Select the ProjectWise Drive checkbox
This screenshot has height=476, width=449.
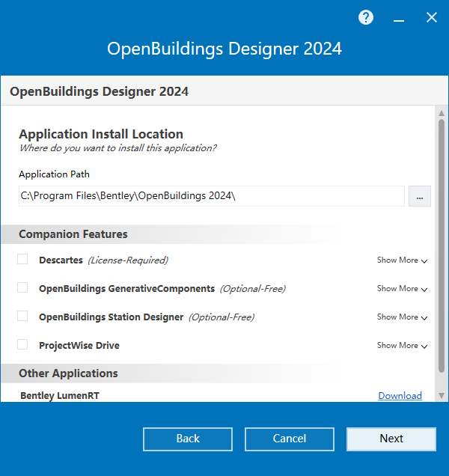(x=22, y=344)
